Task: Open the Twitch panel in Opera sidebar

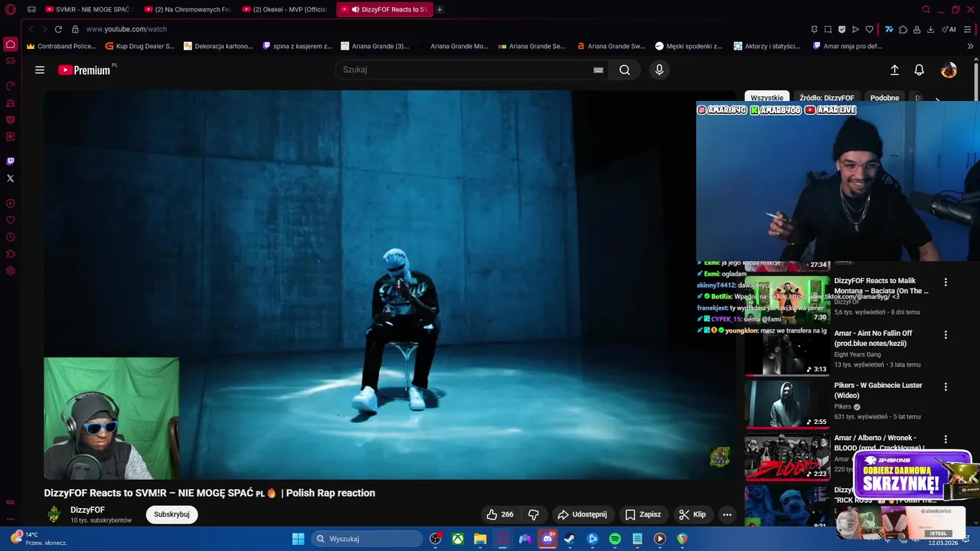Action: click(x=10, y=161)
